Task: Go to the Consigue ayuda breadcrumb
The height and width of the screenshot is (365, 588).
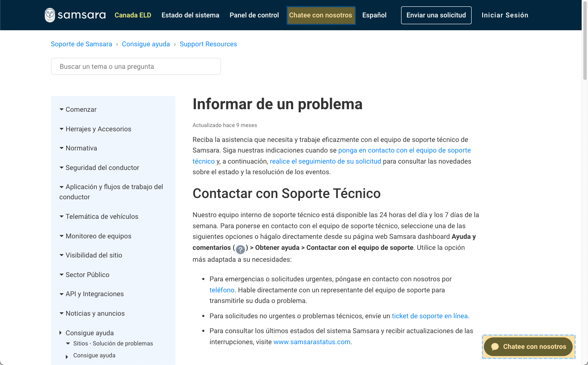Action: click(x=146, y=44)
